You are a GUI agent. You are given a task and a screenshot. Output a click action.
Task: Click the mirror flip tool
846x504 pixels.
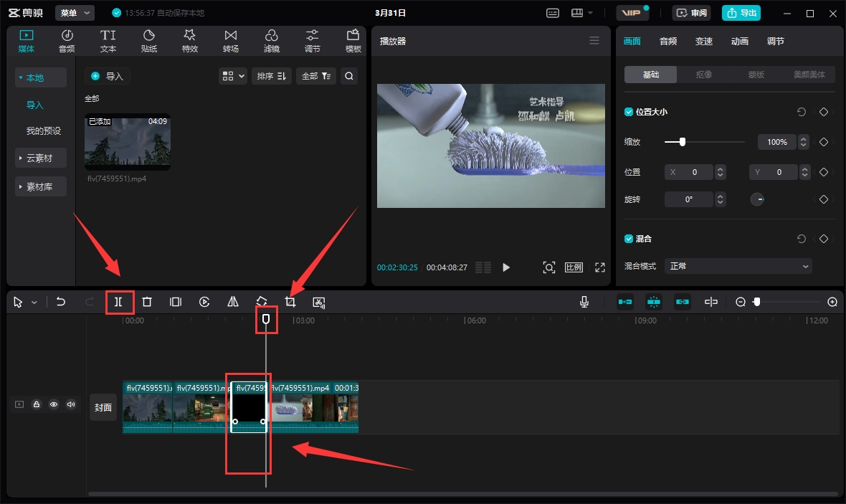pos(232,302)
